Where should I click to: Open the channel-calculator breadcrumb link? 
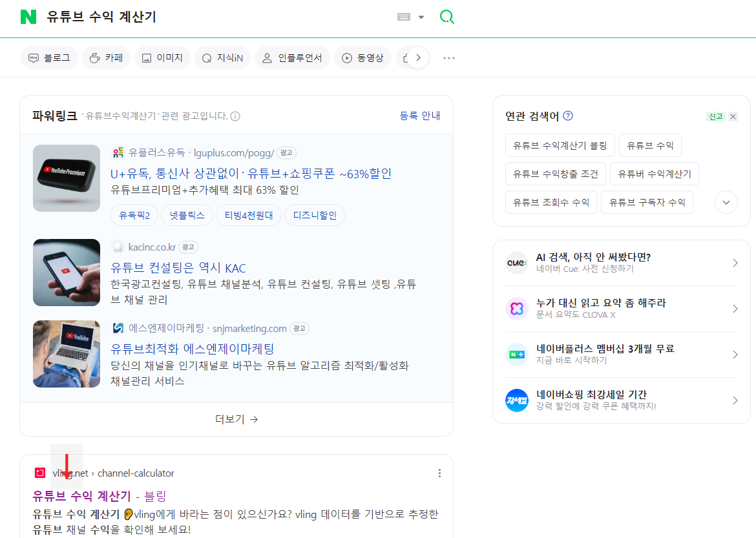[x=136, y=473]
